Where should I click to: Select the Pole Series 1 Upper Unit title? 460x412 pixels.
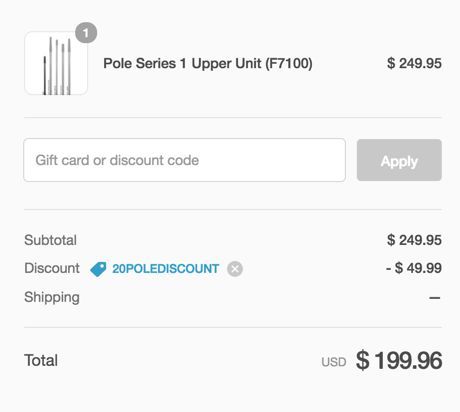pos(208,63)
